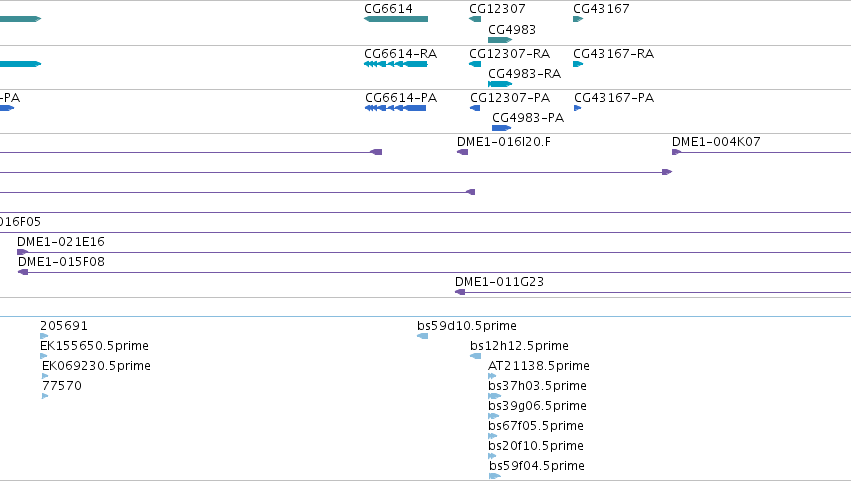851x481 pixels.
Task: Select the purple BAC end arrow below CG6614-PA
Action: (x=376, y=152)
